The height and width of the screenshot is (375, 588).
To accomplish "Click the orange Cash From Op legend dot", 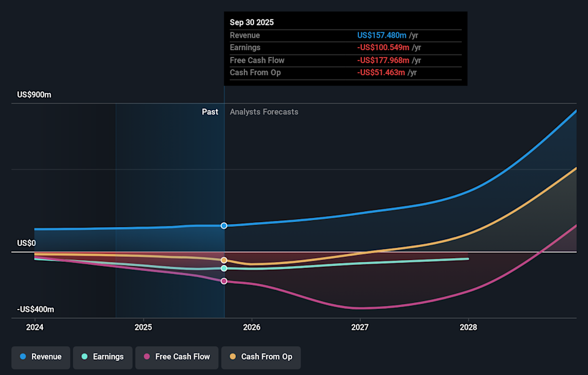I will (233, 357).
